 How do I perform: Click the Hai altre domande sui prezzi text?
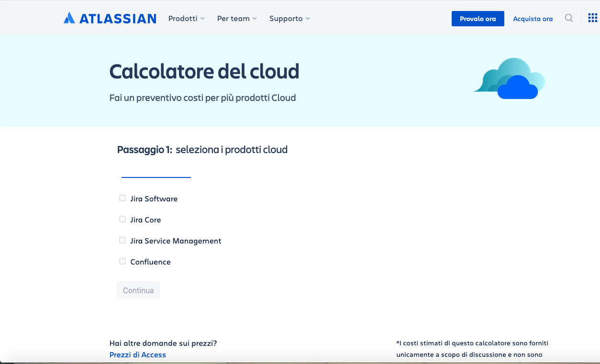click(163, 343)
